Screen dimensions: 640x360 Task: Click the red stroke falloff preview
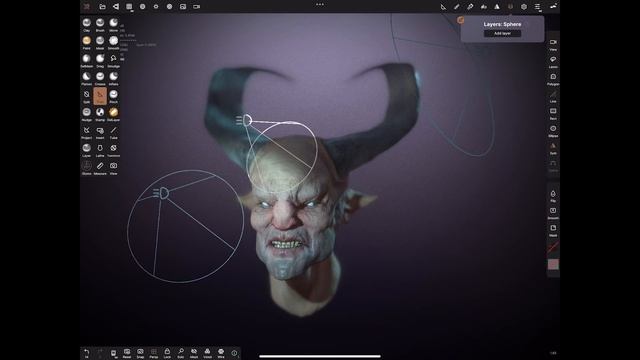coord(553,247)
